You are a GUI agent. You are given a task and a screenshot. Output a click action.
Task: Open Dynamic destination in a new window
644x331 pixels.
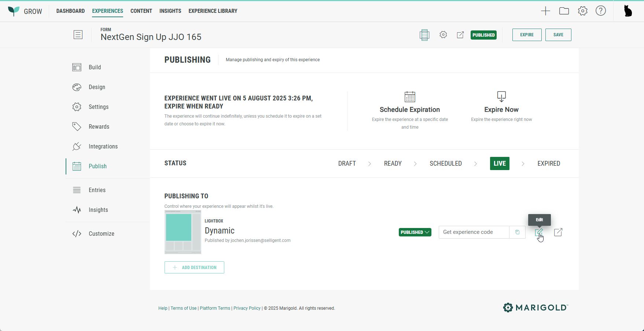[558, 232]
